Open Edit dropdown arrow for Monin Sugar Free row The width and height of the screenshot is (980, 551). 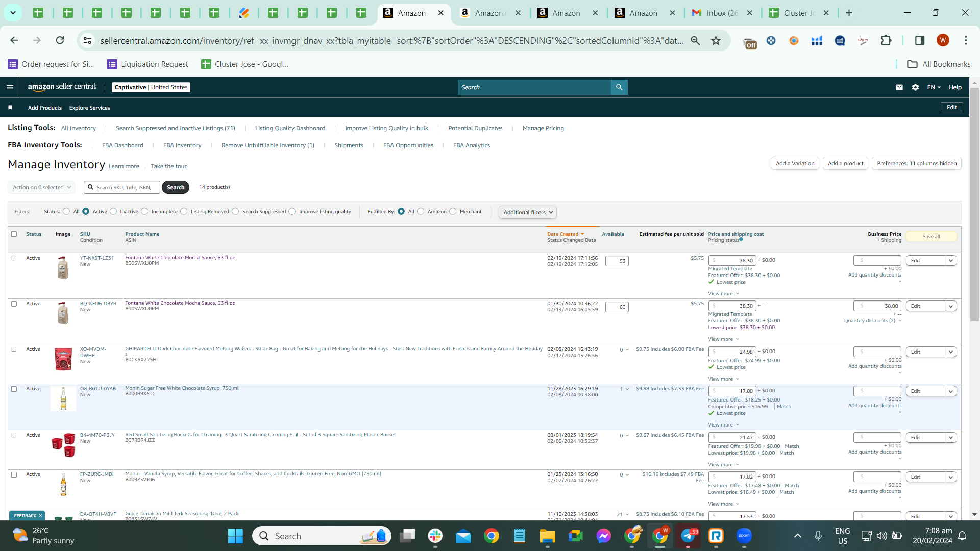[x=951, y=391]
